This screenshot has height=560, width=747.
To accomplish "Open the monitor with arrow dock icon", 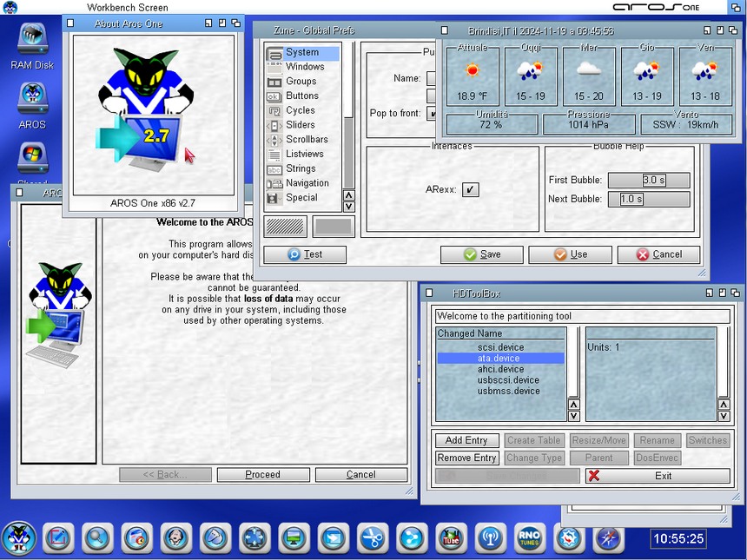I will pos(333,538).
